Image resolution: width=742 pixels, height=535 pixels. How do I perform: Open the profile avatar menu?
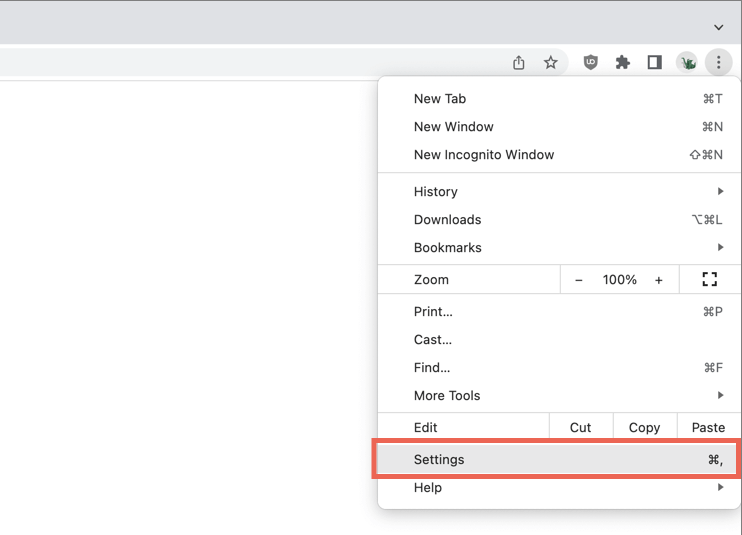pyautogui.click(x=687, y=63)
